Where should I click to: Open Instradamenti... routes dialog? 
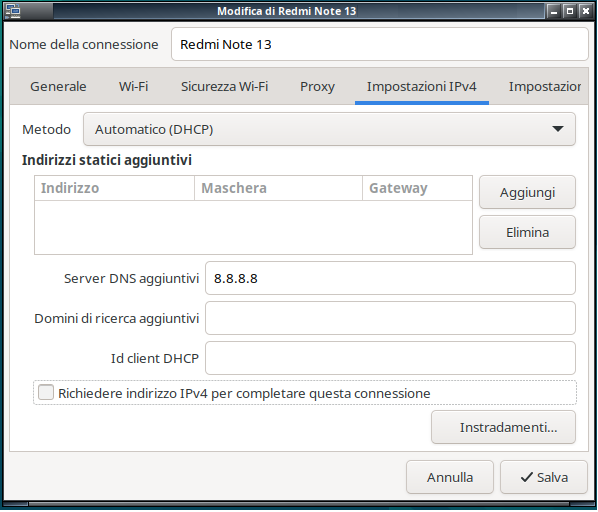[503, 427]
